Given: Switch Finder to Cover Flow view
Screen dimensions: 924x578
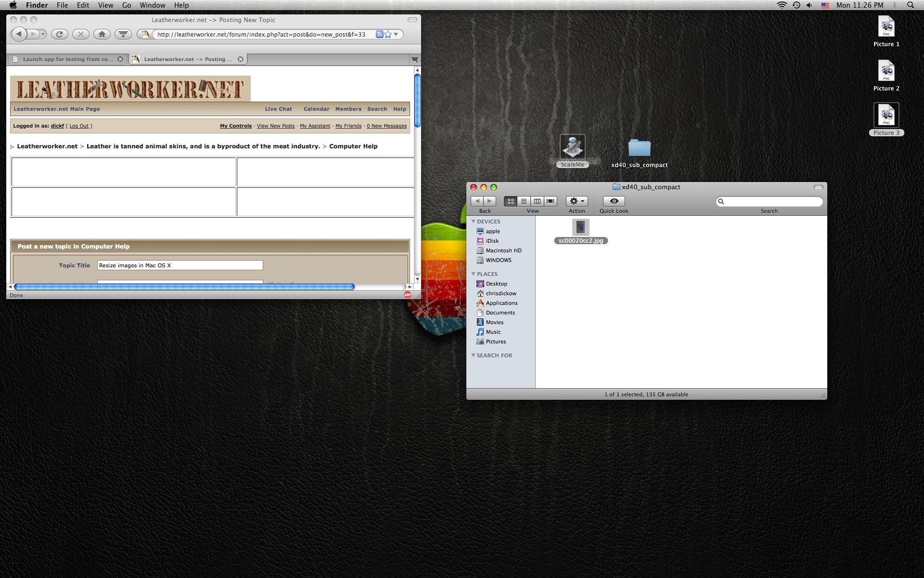Looking at the screenshot, I should pos(550,201).
